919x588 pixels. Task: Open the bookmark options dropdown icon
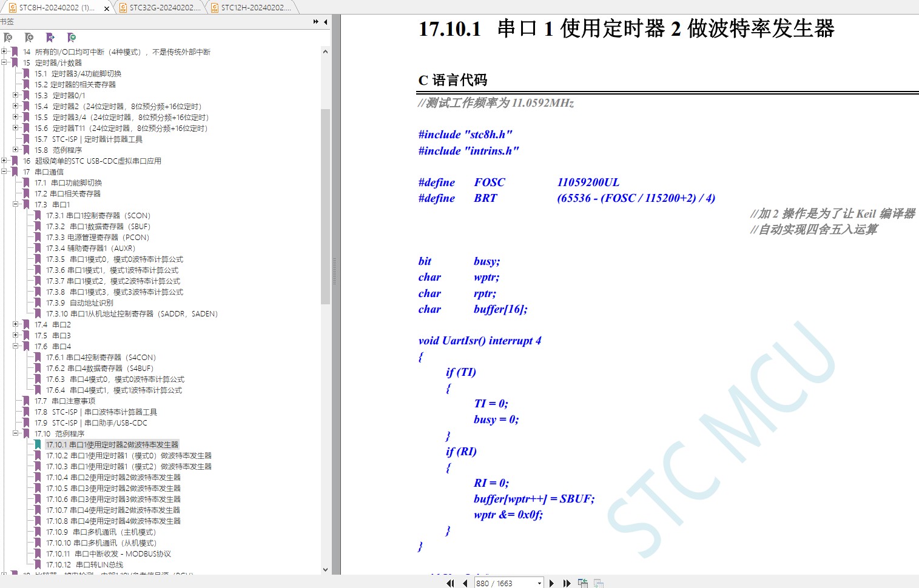pos(72,38)
